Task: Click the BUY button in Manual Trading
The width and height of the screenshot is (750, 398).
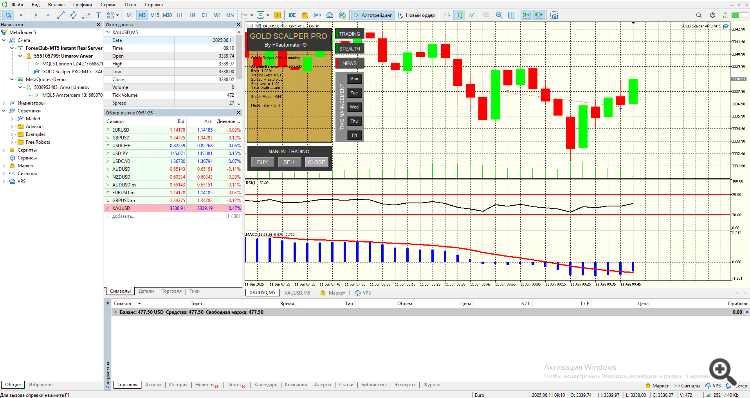Action: [262, 162]
